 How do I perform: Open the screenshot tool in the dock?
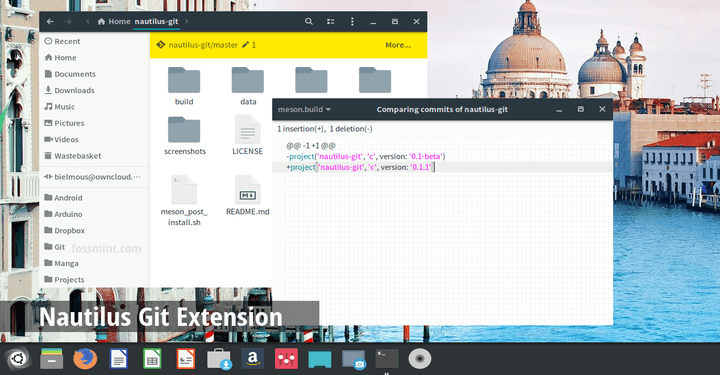tap(354, 359)
